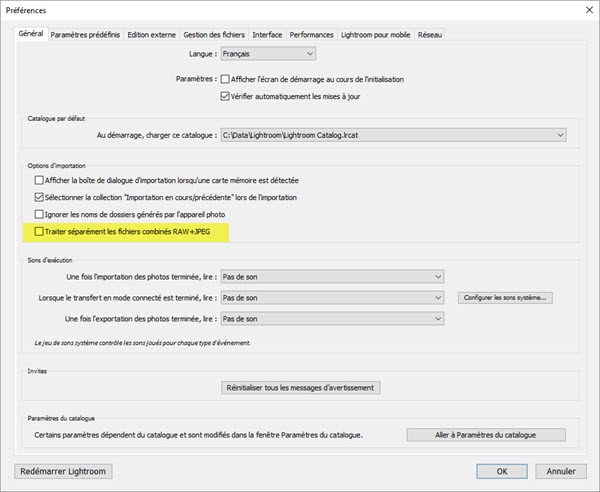This screenshot has height=492, width=600.
Task: Open the import finished sound dropdown
Action: (332, 277)
